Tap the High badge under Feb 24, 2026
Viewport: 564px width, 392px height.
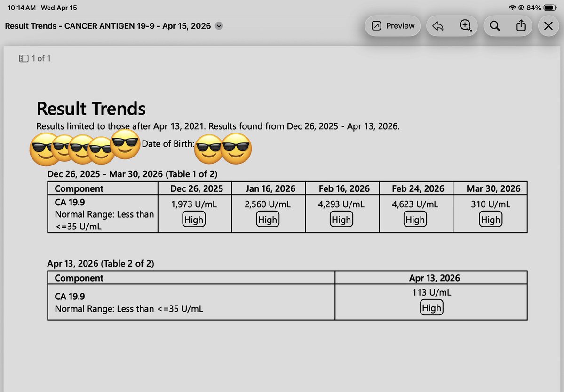click(415, 219)
